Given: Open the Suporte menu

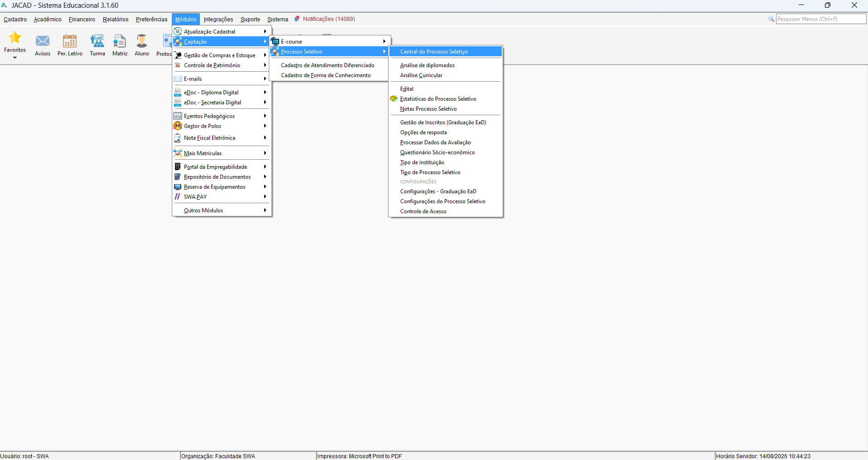Looking at the screenshot, I should 250,20.
